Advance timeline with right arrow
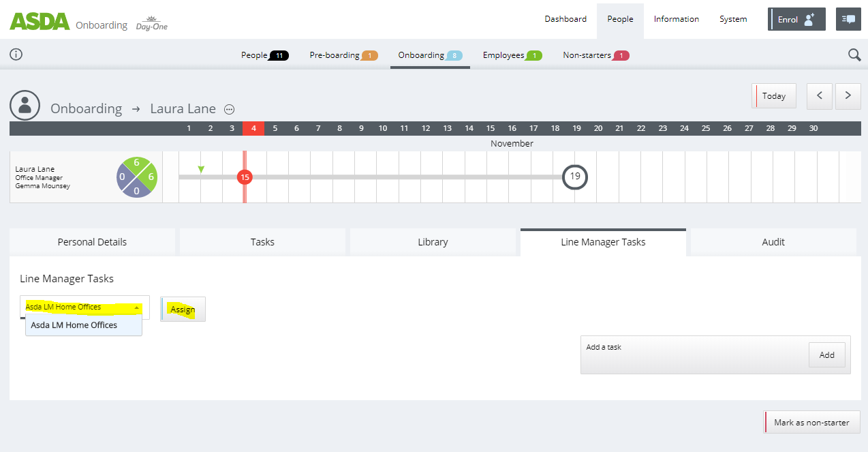The width and height of the screenshot is (868, 452). pyautogui.click(x=848, y=96)
